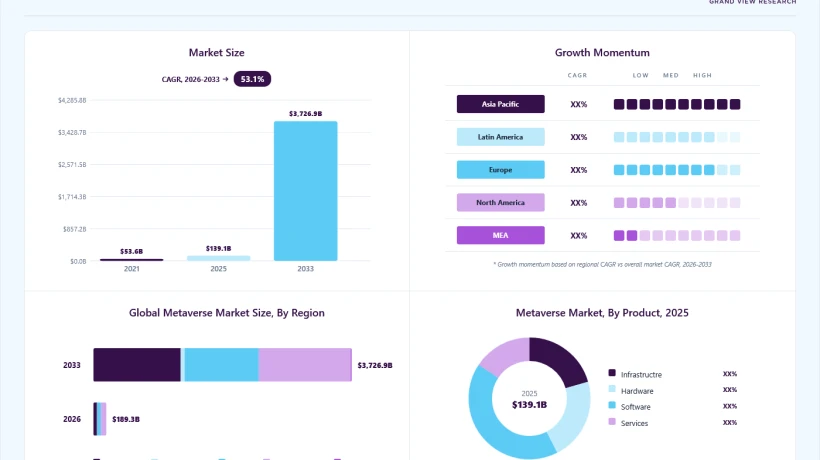Click the MED column header
This screenshot has height=460, width=820.
(671, 75)
